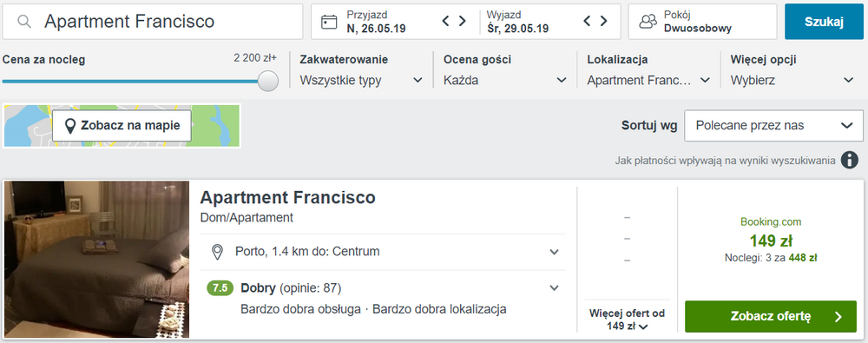Viewport: 868px width, 343px height.
Task: Click the Booking.com price 149 zł
Action: [771, 241]
